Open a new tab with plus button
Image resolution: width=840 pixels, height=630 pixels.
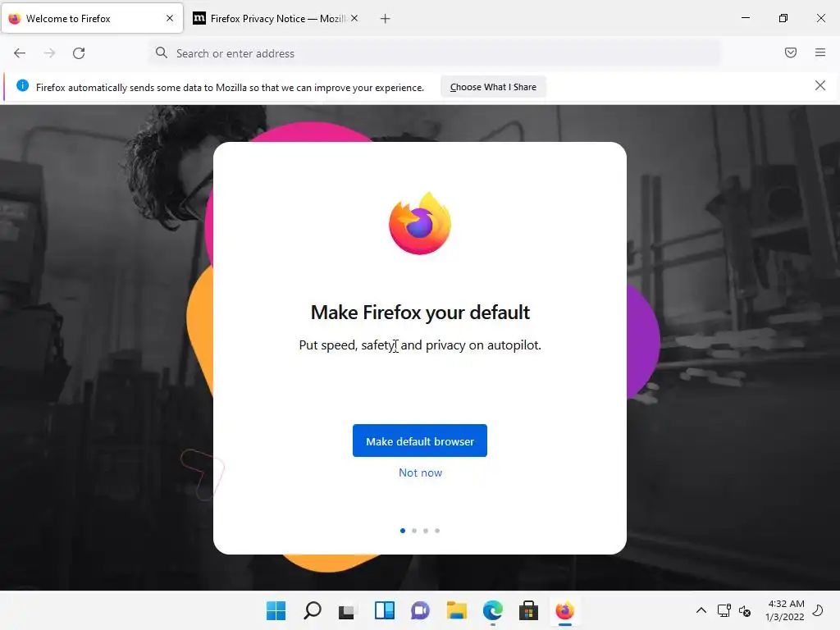pyautogui.click(x=385, y=19)
